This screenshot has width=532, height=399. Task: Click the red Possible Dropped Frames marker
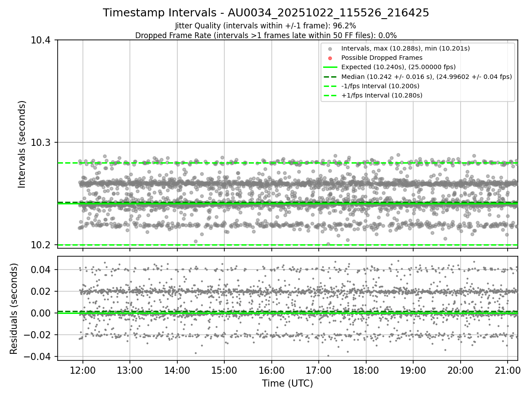click(329, 58)
